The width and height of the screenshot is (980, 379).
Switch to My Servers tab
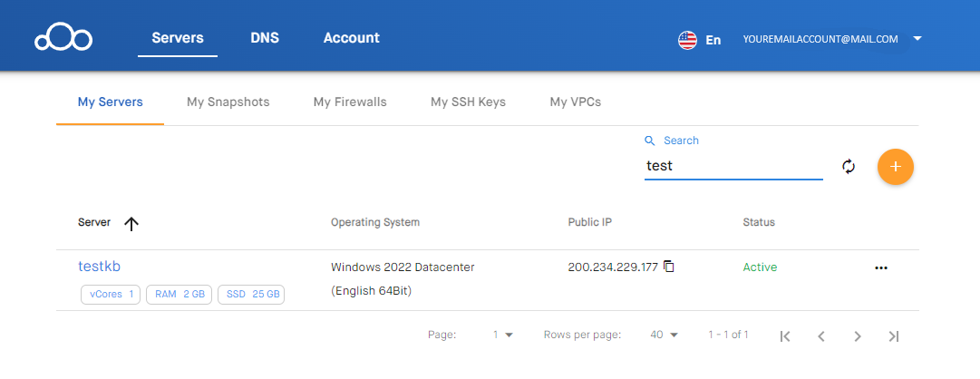coord(110,102)
